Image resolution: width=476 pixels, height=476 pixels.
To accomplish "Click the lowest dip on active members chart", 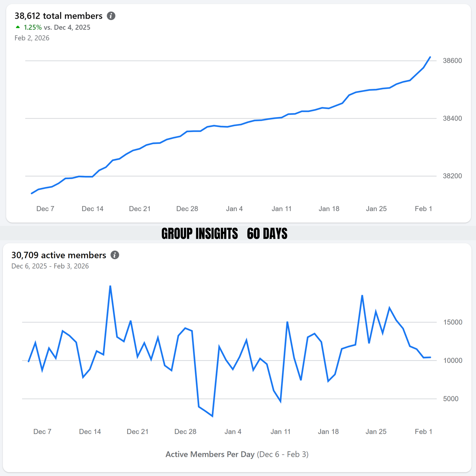I will tap(212, 416).
